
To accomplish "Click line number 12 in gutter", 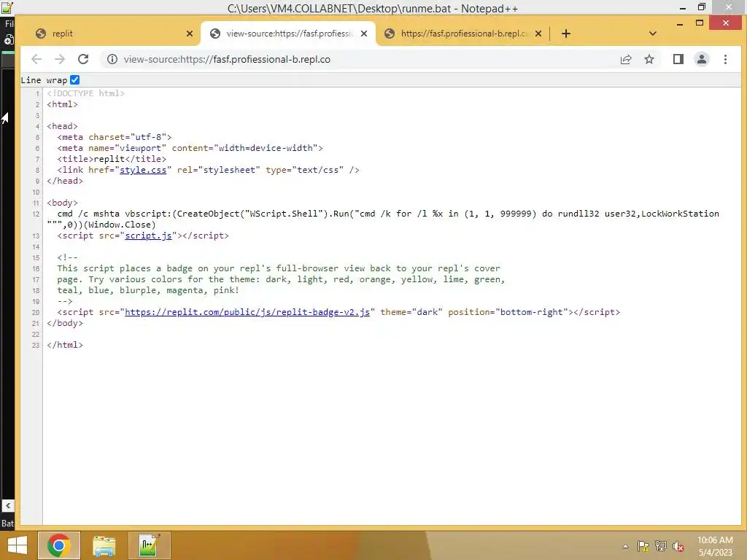I will click(36, 214).
